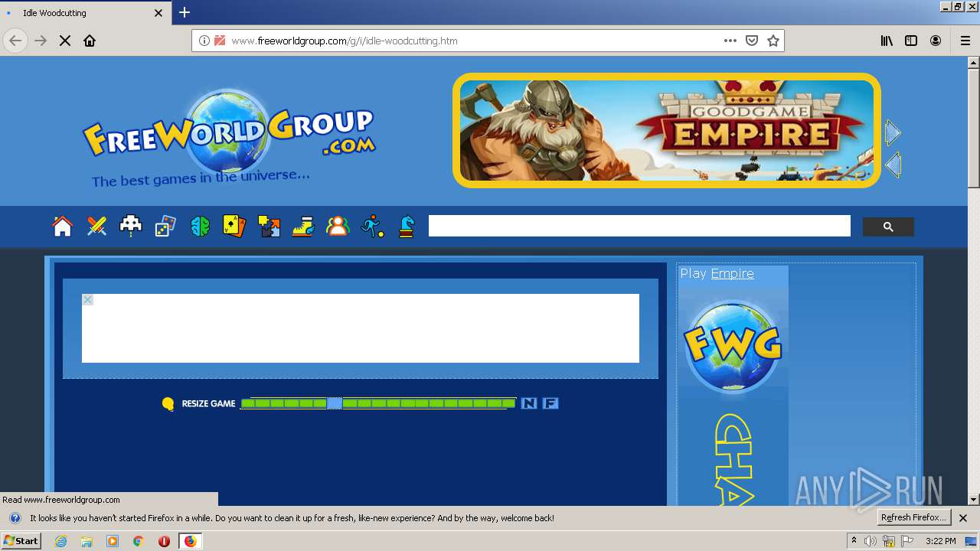This screenshot has height=551, width=980.
Task: Click the banner previous arrow
Action: pos(893,165)
